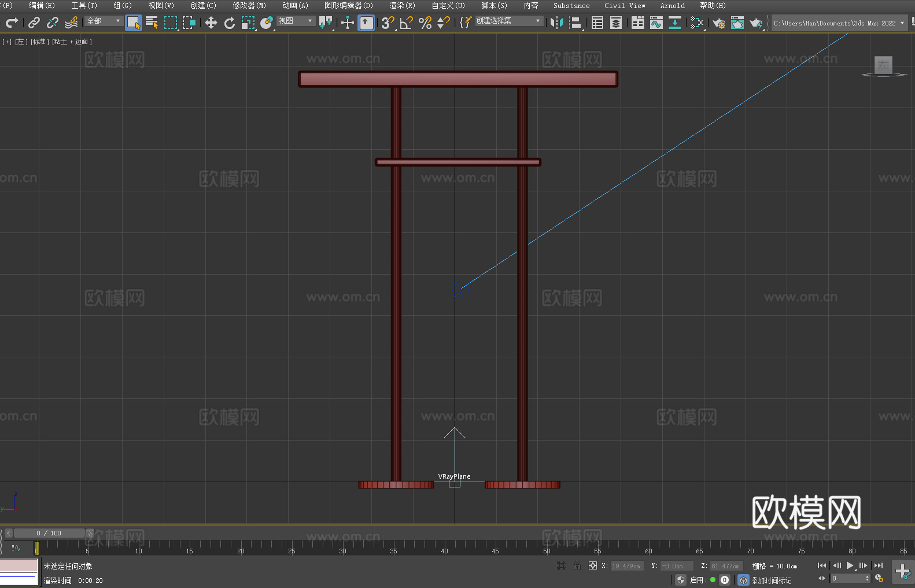Open the Render Setup teapot icon
915x588 pixels.
point(719,23)
